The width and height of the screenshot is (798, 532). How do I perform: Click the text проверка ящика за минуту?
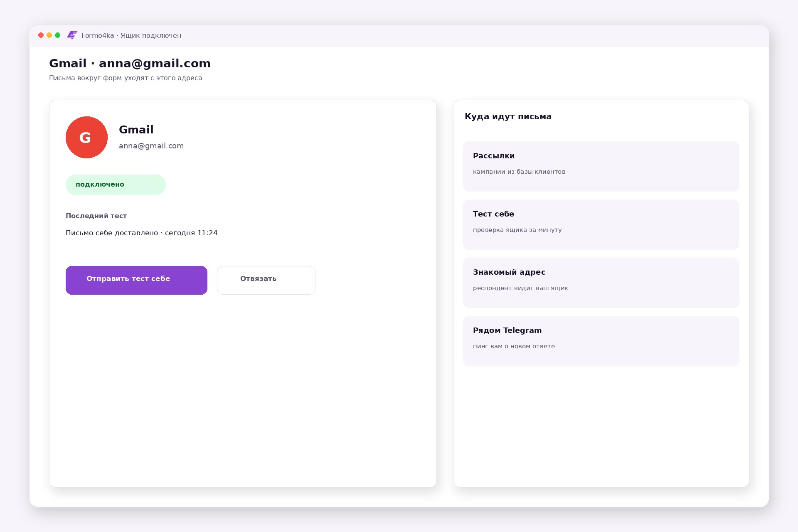[517, 230]
